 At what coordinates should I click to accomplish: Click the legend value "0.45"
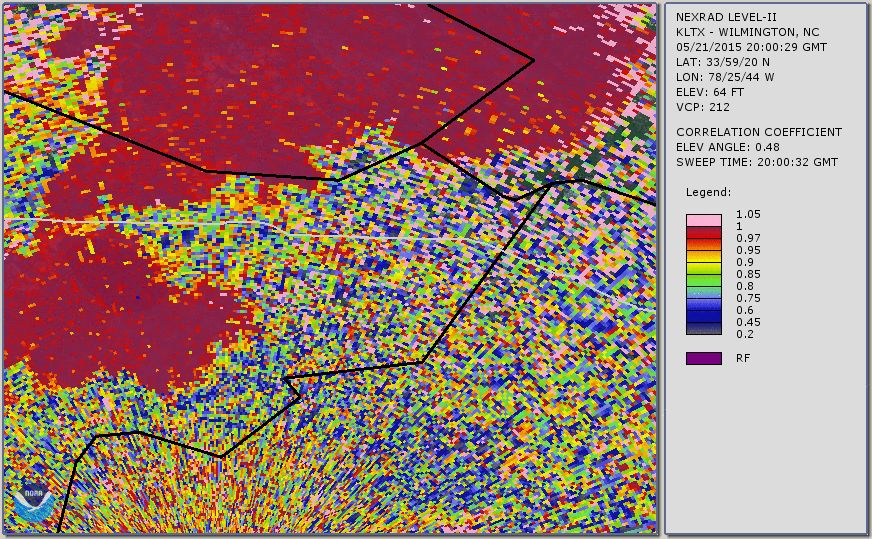coord(748,322)
